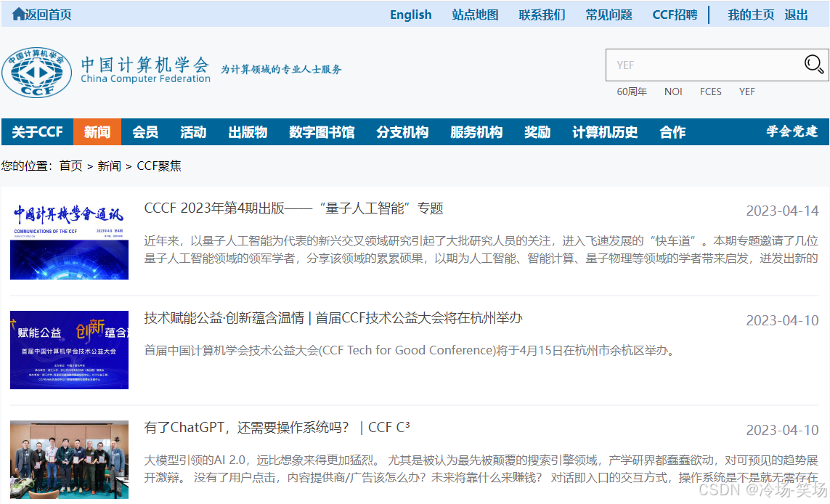The height and width of the screenshot is (504, 830).
Task: Select the FCES hot keyword
Action: 710,92
